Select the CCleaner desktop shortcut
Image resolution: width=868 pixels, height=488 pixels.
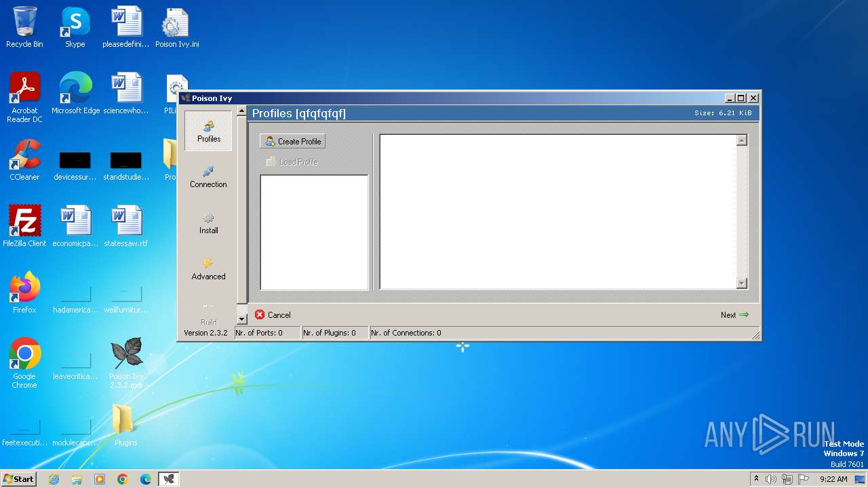[x=24, y=161]
